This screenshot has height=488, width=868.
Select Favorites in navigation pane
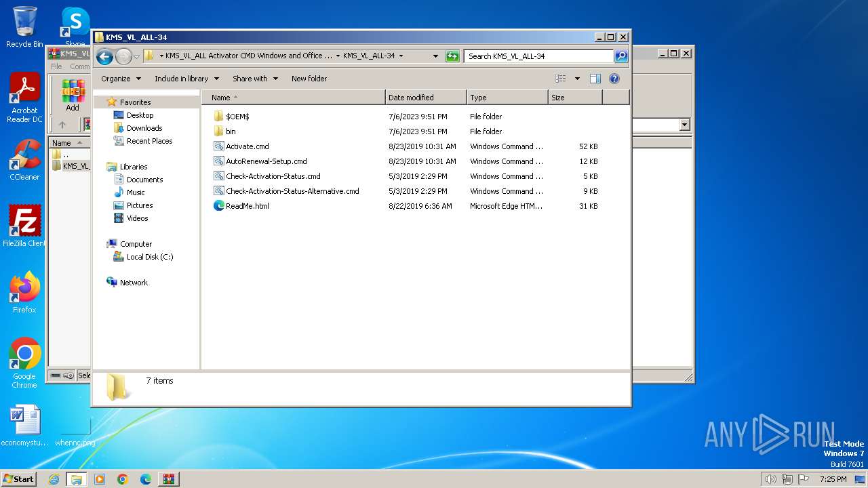tap(135, 102)
